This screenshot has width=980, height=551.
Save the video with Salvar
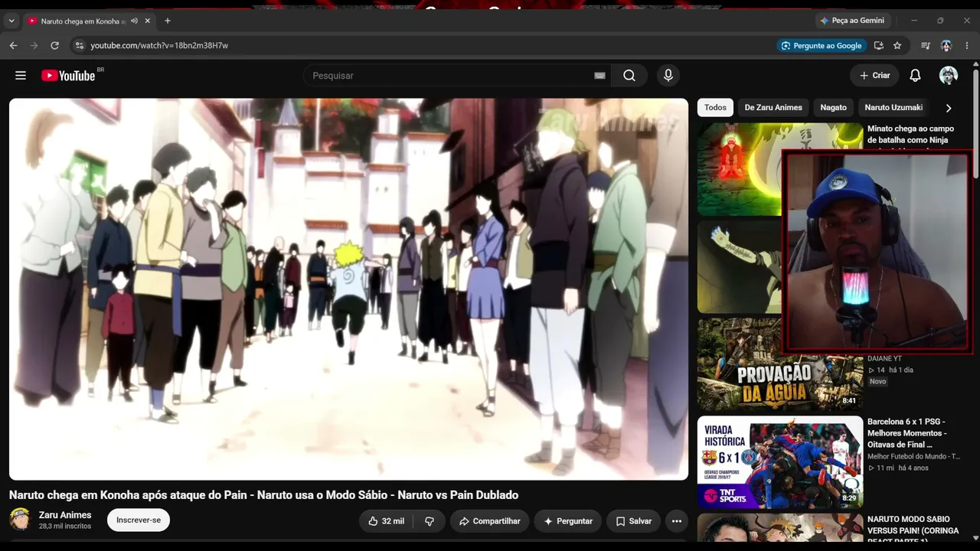click(633, 521)
